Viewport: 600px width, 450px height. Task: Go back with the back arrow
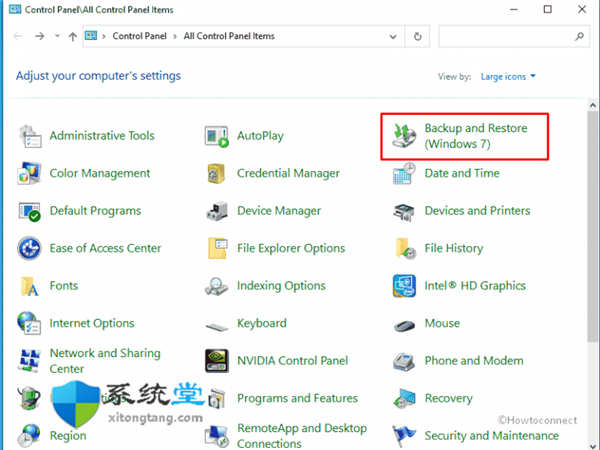pos(18,36)
